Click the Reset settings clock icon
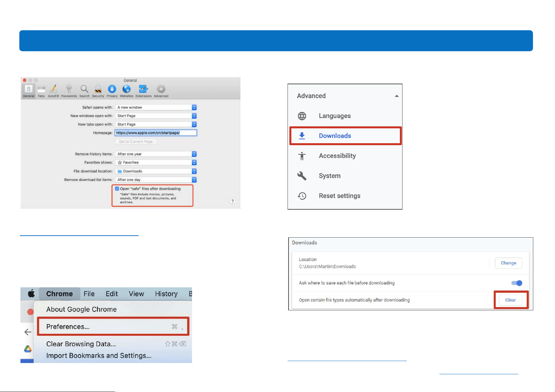 (302, 196)
